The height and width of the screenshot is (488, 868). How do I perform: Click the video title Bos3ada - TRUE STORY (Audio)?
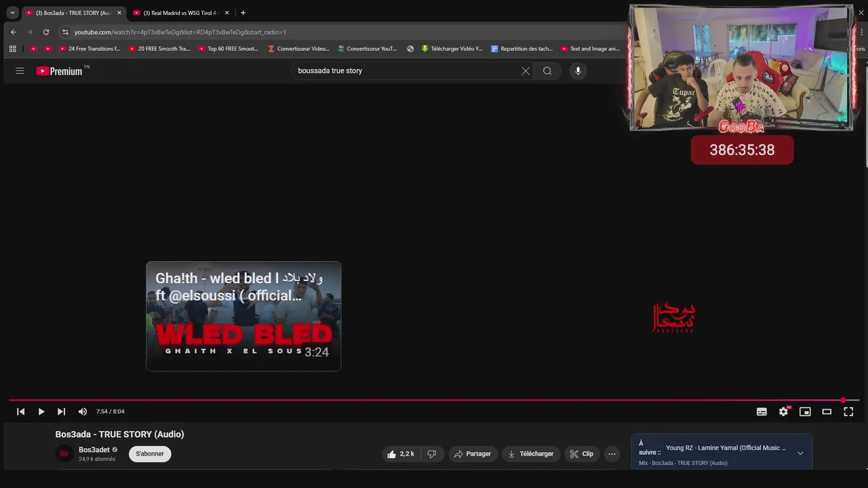click(x=120, y=434)
